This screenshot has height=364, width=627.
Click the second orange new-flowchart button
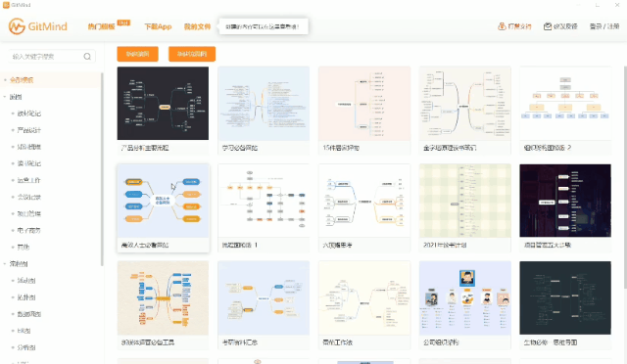[x=192, y=54]
